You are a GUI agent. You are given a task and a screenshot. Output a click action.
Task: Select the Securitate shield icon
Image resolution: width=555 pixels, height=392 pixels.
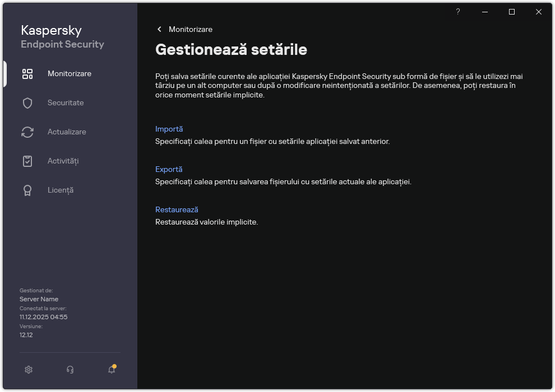[27, 102]
